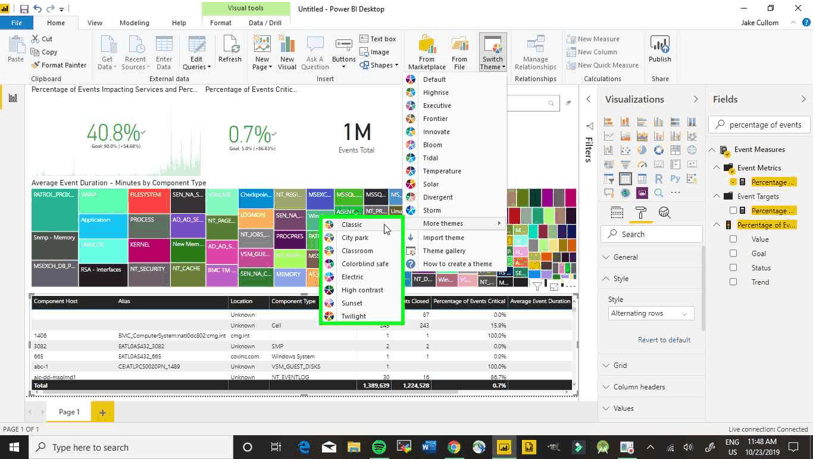The height and width of the screenshot is (461, 815).
Task: Click the filter funnel icon on treemap
Action: (x=537, y=286)
